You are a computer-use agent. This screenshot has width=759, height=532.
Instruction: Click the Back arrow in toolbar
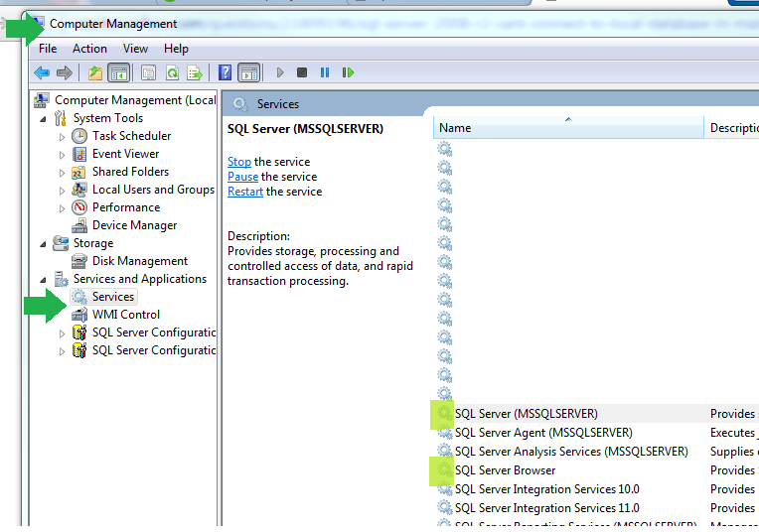[42, 72]
